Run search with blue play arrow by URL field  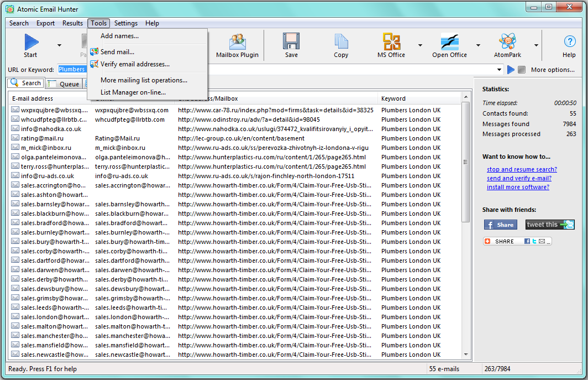(511, 70)
